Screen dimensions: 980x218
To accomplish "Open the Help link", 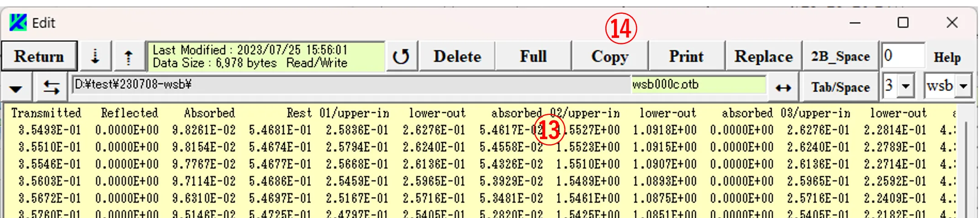I will click(x=947, y=57).
